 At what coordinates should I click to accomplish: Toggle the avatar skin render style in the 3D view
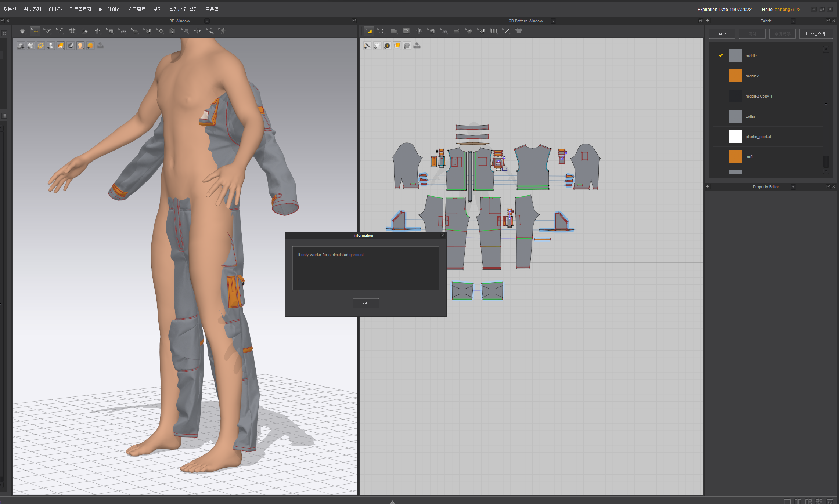tap(80, 46)
